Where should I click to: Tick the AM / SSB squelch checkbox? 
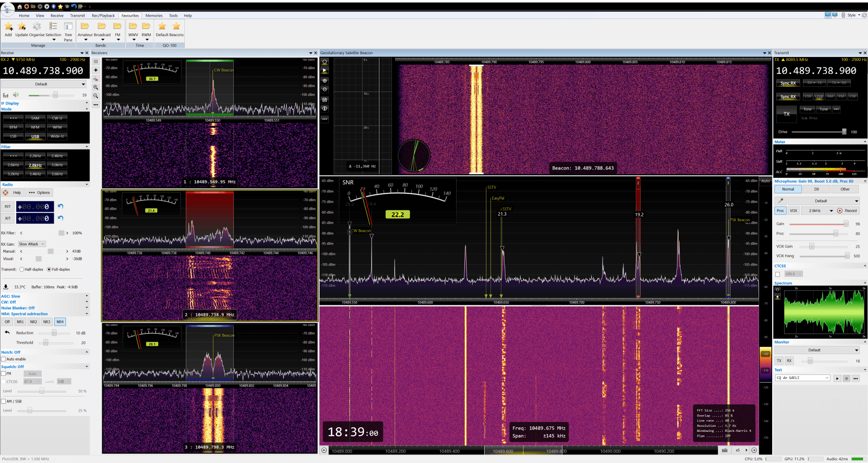[4, 401]
